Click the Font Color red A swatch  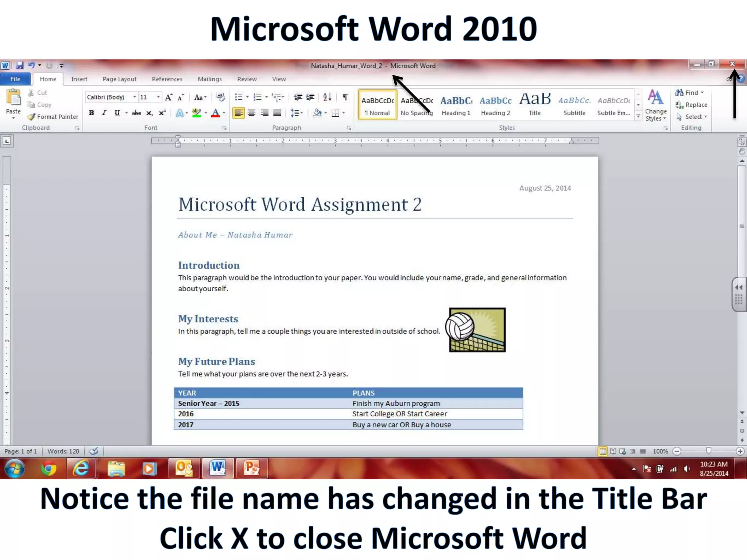(x=216, y=113)
